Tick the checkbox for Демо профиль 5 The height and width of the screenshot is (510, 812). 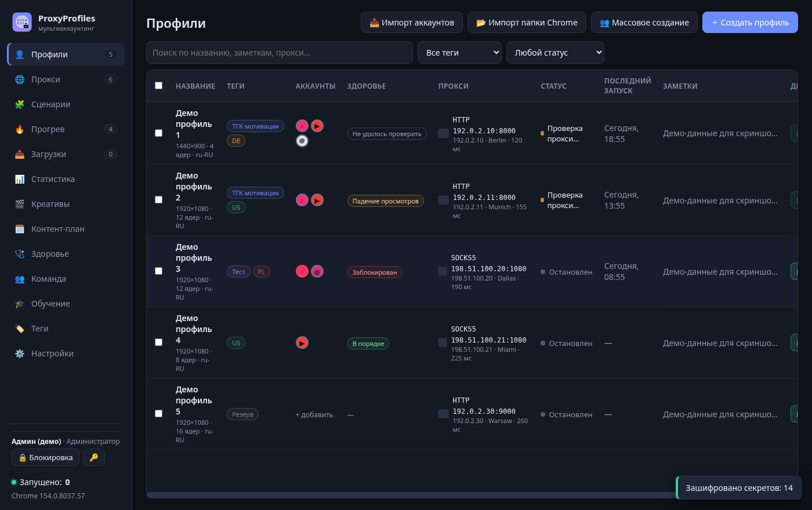(x=158, y=414)
